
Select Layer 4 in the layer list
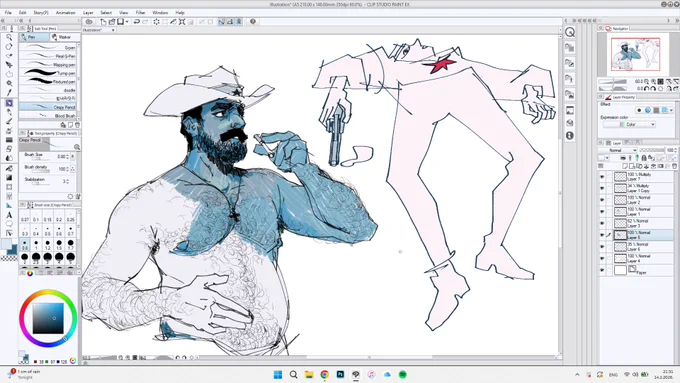tap(640, 259)
